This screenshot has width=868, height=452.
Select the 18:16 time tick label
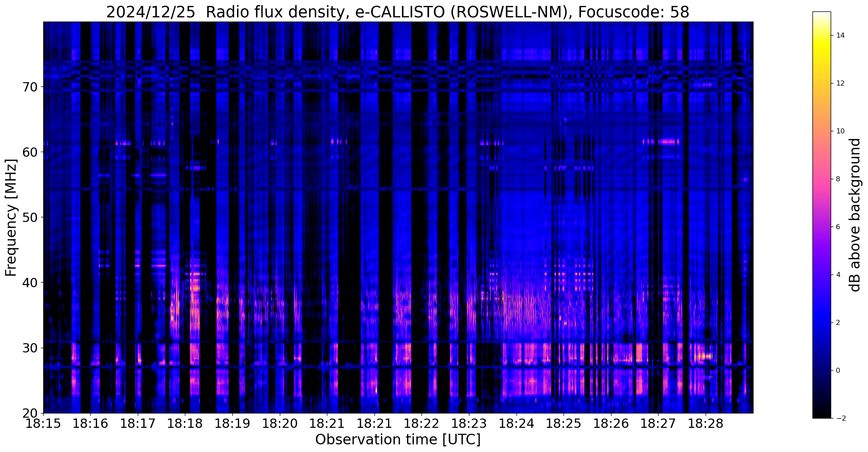pyautogui.click(x=90, y=424)
